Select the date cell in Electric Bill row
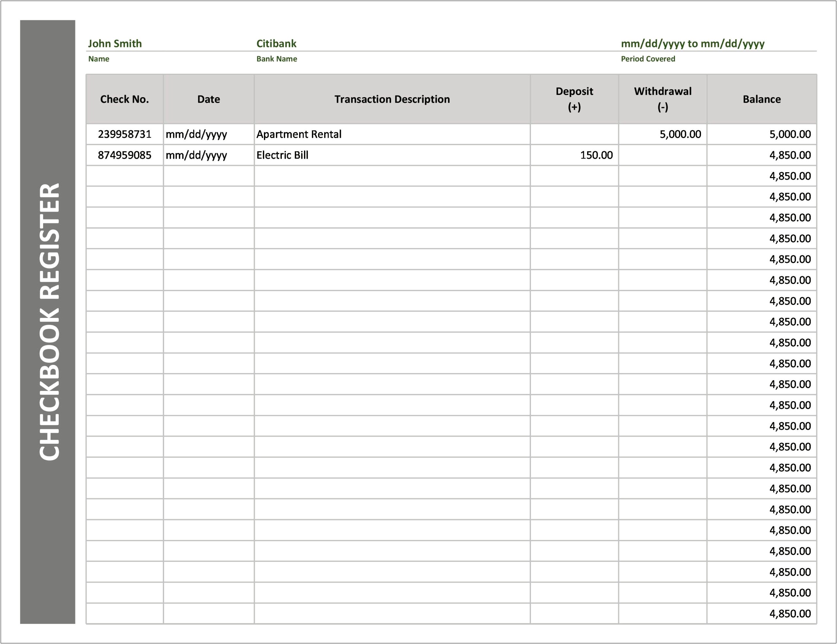The width and height of the screenshot is (837, 644). [208, 155]
